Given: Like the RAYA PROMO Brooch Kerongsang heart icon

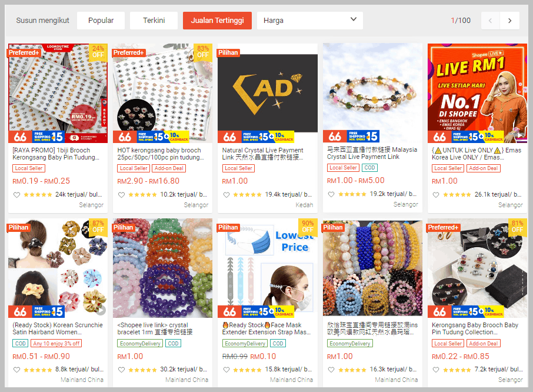Looking at the screenshot, I should coord(16,195).
